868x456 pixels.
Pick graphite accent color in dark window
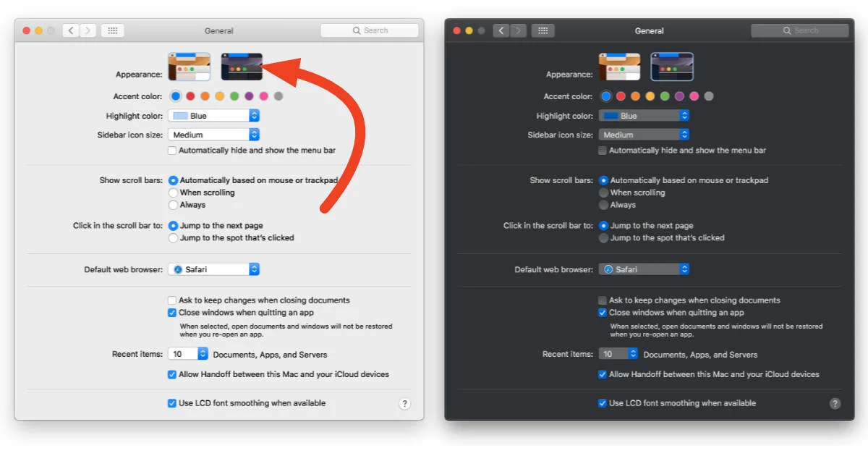point(709,96)
